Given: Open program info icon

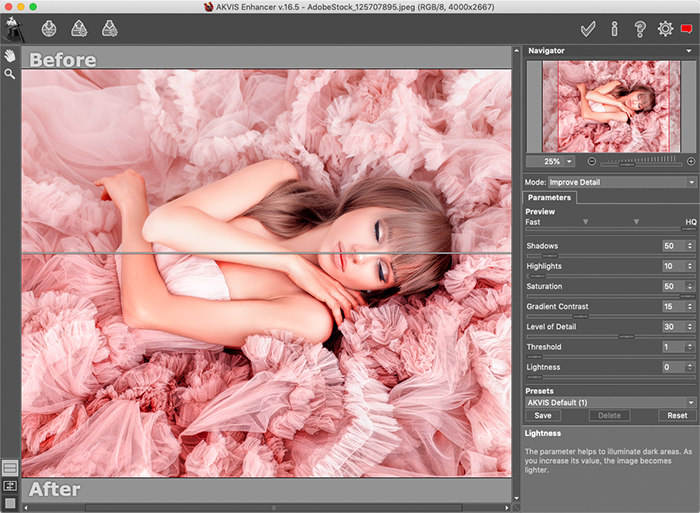Looking at the screenshot, I should point(615,29).
